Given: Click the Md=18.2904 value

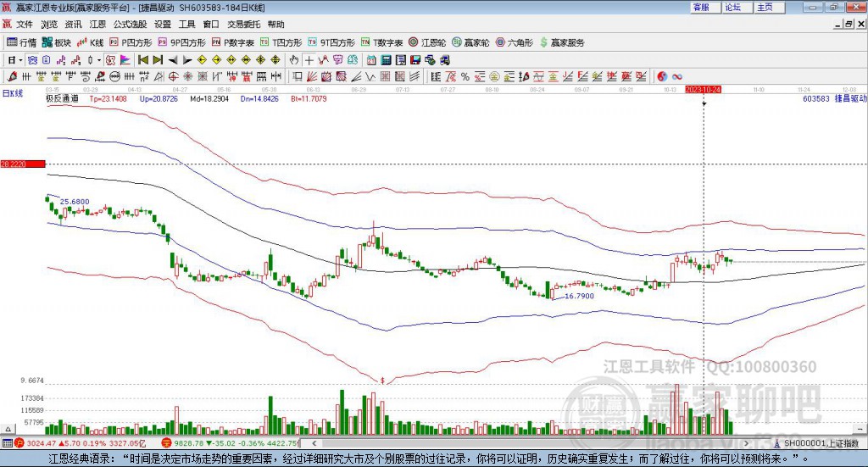Looking at the screenshot, I should [x=209, y=98].
